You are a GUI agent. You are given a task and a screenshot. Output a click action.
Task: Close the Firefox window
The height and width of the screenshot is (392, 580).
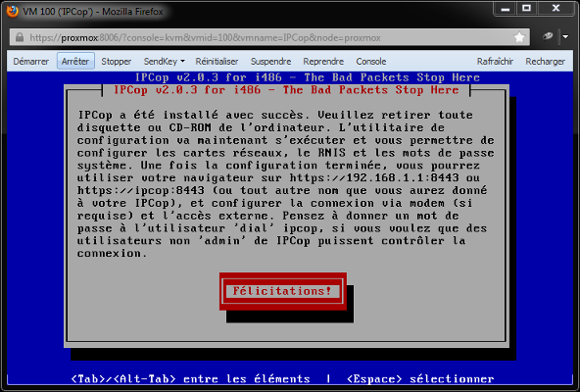click(556, 9)
